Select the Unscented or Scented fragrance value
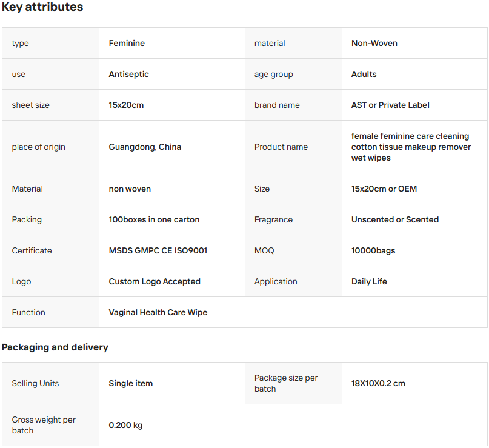 [395, 219]
